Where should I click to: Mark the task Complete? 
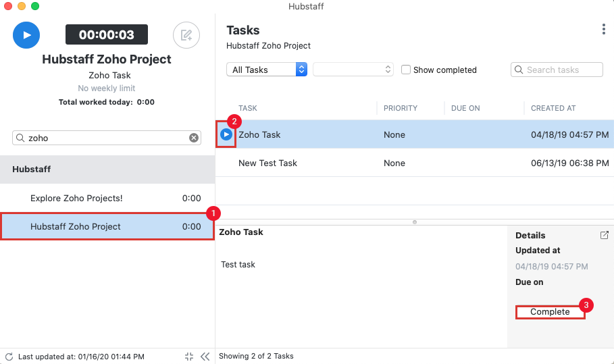(551, 312)
